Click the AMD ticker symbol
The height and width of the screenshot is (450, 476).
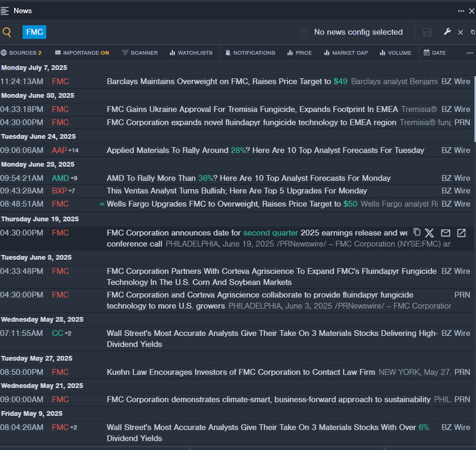[60, 178]
